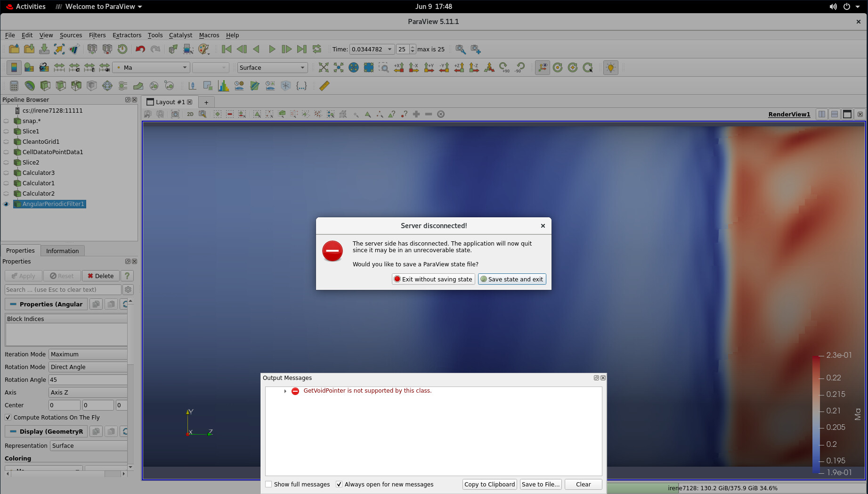Screen dimensions: 868x494
Task: Click the ruler tool icon
Action: point(324,86)
